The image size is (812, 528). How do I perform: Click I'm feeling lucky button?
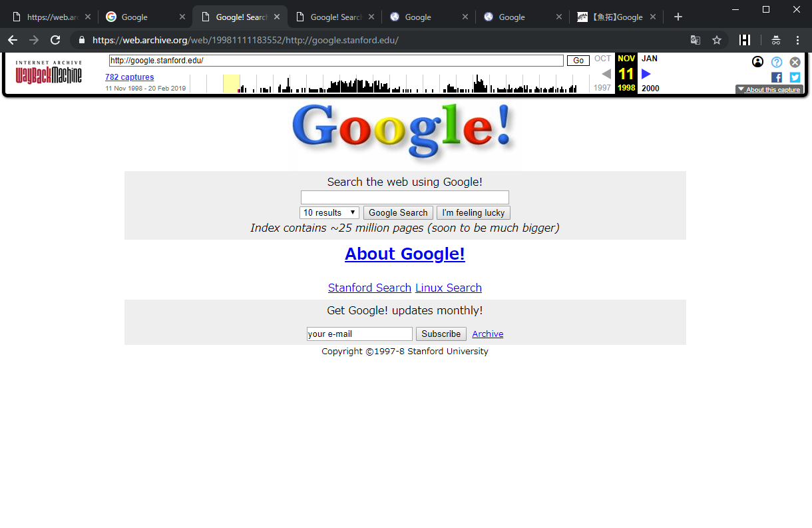tap(473, 213)
